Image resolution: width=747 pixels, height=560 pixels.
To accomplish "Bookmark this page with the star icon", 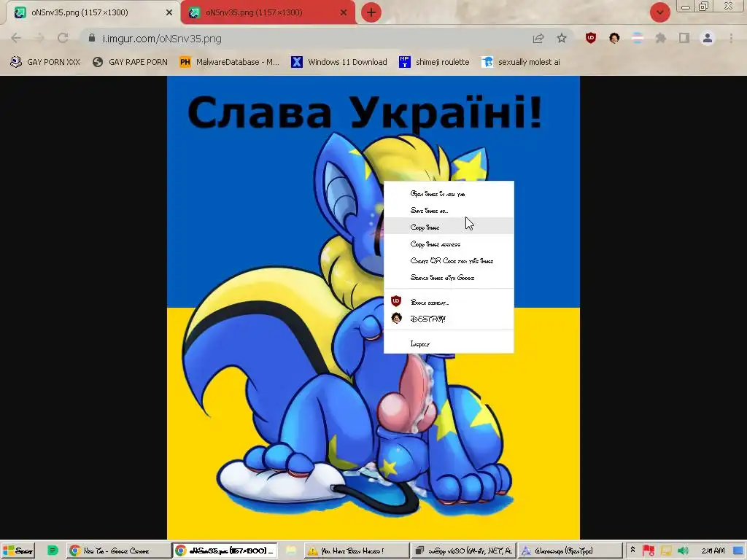I will pyautogui.click(x=562, y=39).
